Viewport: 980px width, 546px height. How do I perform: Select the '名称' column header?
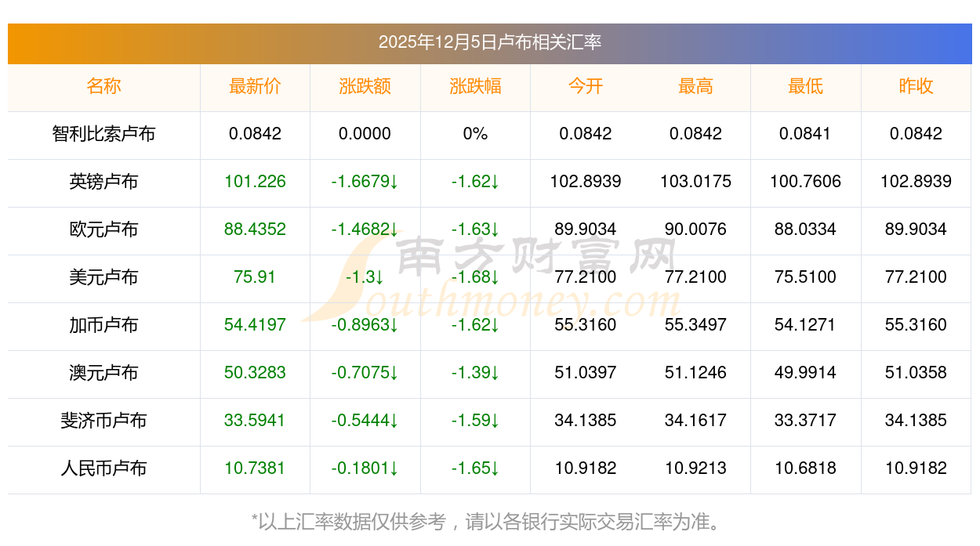pos(103,86)
